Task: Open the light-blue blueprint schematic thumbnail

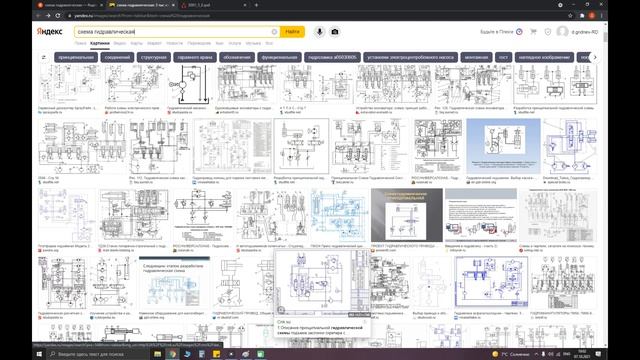Action: click(339, 215)
